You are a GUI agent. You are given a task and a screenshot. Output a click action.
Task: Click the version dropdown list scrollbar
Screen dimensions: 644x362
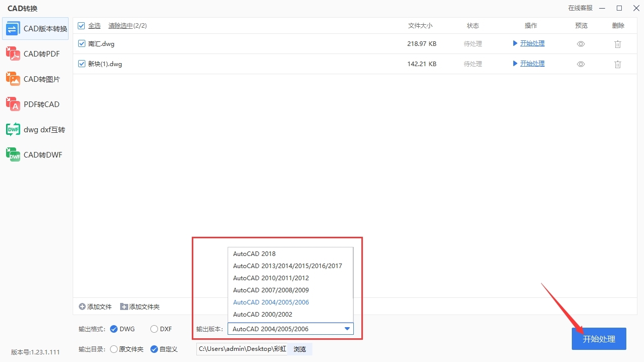click(x=352, y=273)
